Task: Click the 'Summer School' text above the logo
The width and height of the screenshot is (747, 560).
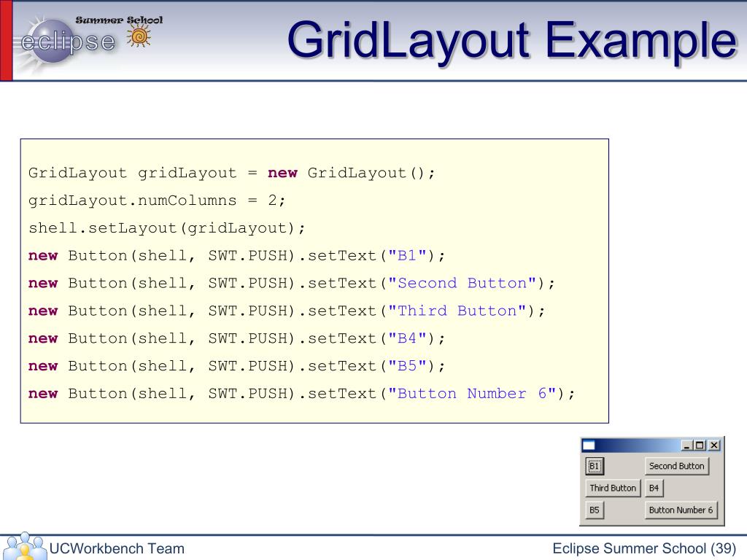Action: 119,20
